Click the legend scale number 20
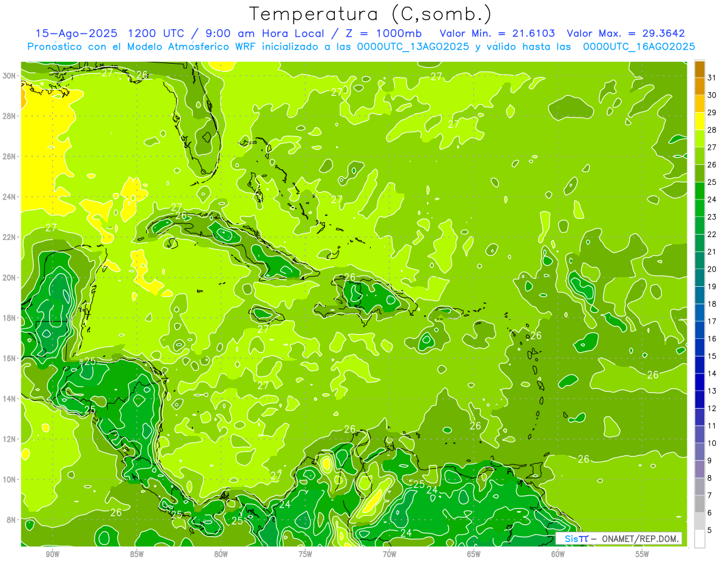 [712, 269]
